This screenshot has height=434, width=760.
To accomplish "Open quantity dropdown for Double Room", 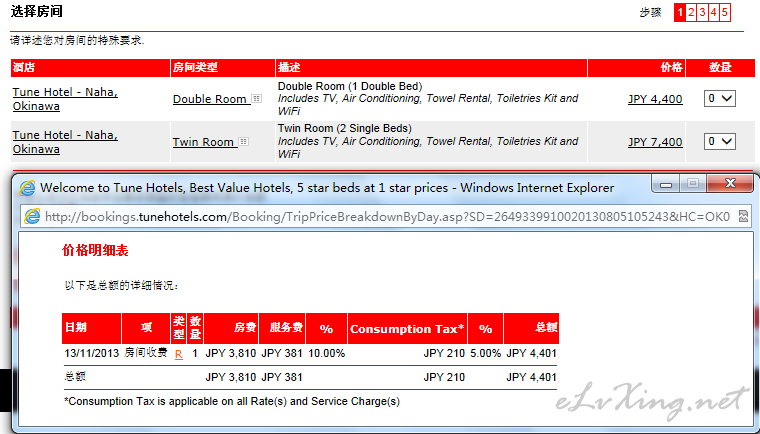I will click(x=720, y=99).
